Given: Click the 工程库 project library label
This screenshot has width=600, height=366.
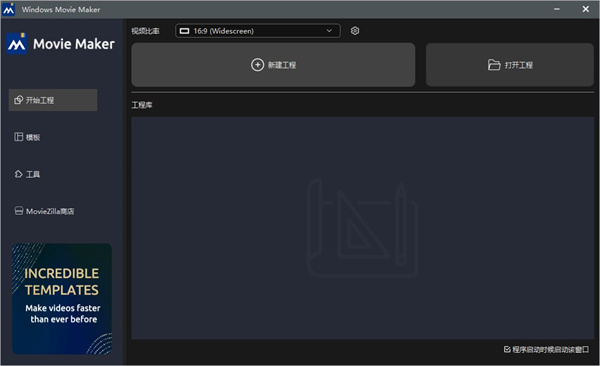Looking at the screenshot, I should tap(142, 105).
